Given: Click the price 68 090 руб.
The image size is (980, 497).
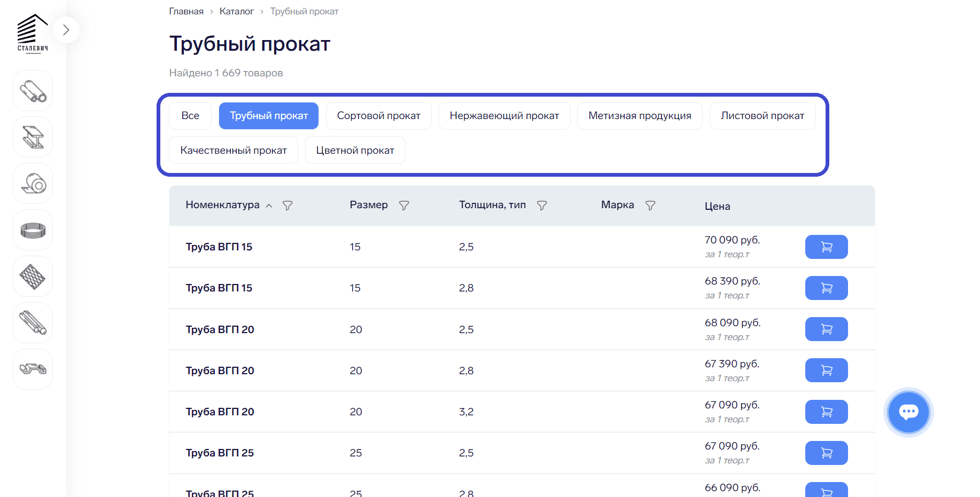Looking at the screenshot, I should (x=733, y=322).
